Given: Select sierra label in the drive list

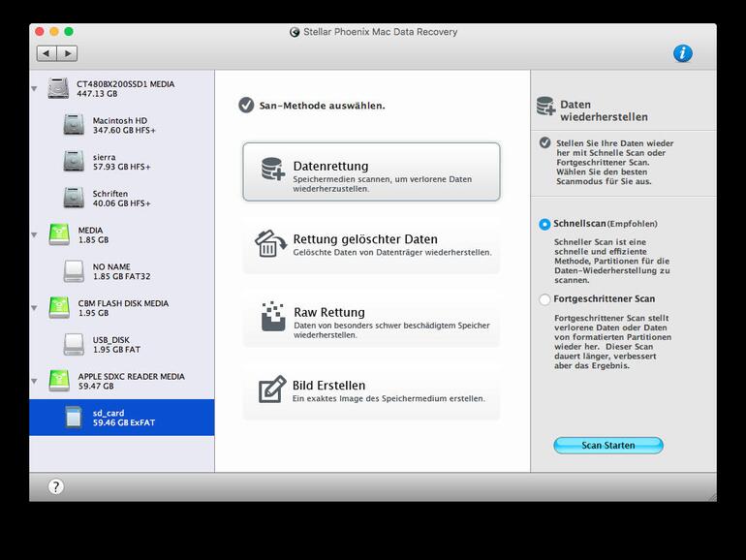Looking at the screenshot, I should [105, 157].
